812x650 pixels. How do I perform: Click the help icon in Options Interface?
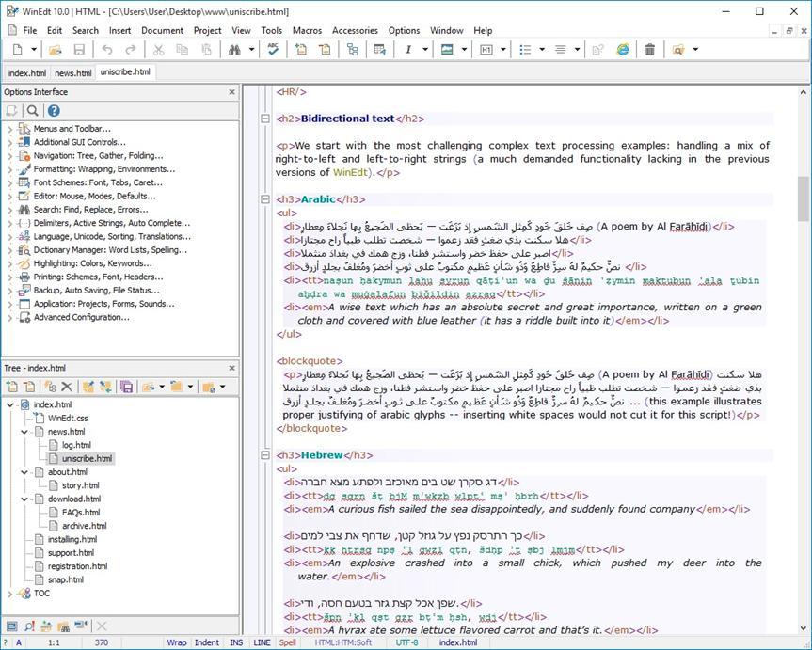coord(54,111)
